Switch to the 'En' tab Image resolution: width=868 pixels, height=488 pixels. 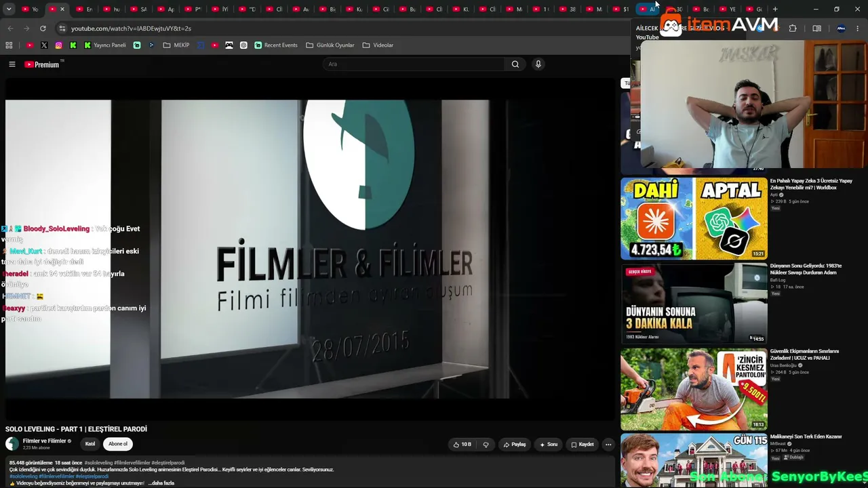coord(85,9)
